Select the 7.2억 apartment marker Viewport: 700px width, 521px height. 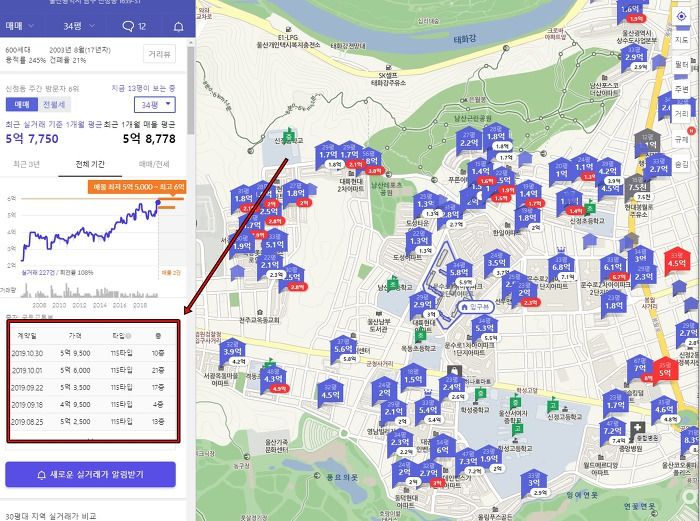612,431
